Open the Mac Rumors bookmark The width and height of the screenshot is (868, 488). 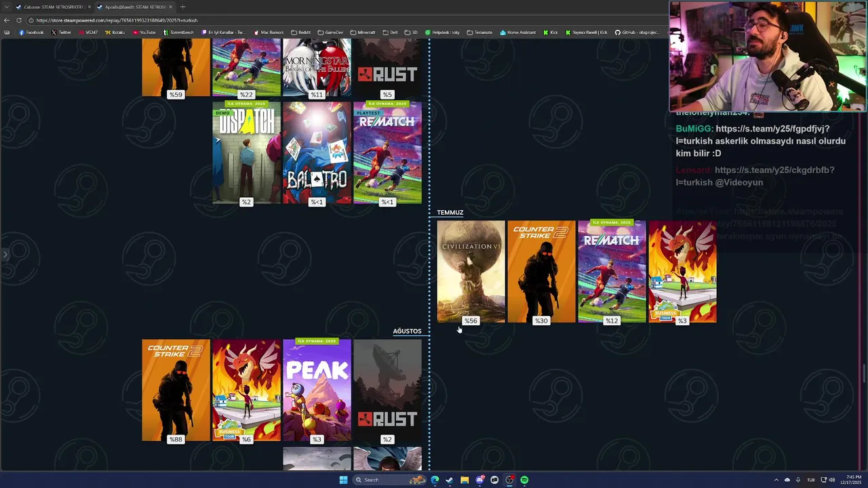[269, 33]
